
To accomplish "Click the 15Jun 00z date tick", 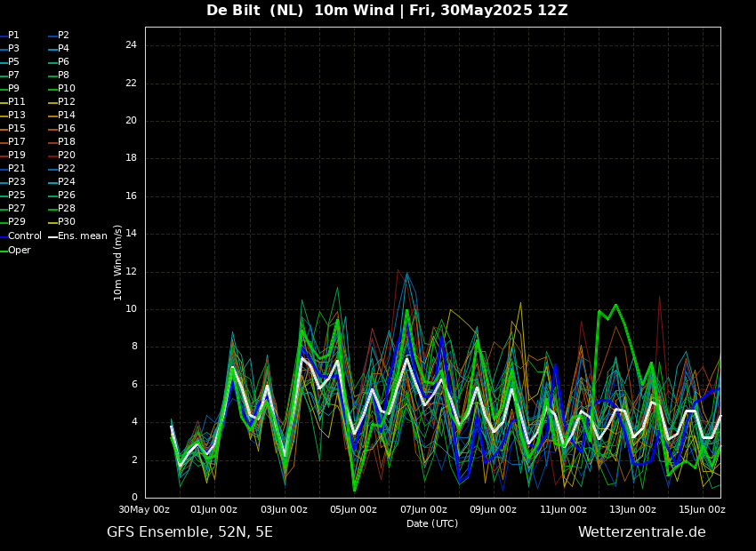I will point(702,510).
